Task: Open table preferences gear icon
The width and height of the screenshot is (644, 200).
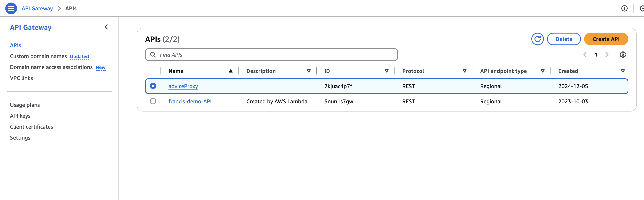Action: click(x=623, y=55)
